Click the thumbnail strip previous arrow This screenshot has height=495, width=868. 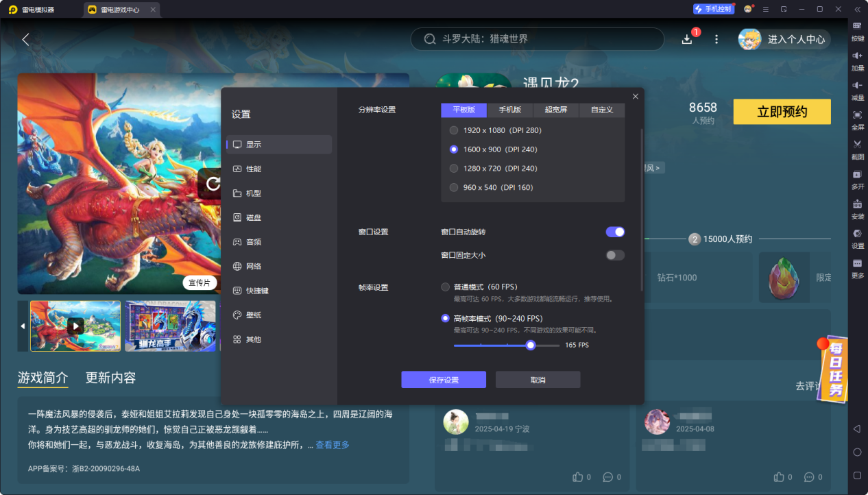tap(23, 326)
